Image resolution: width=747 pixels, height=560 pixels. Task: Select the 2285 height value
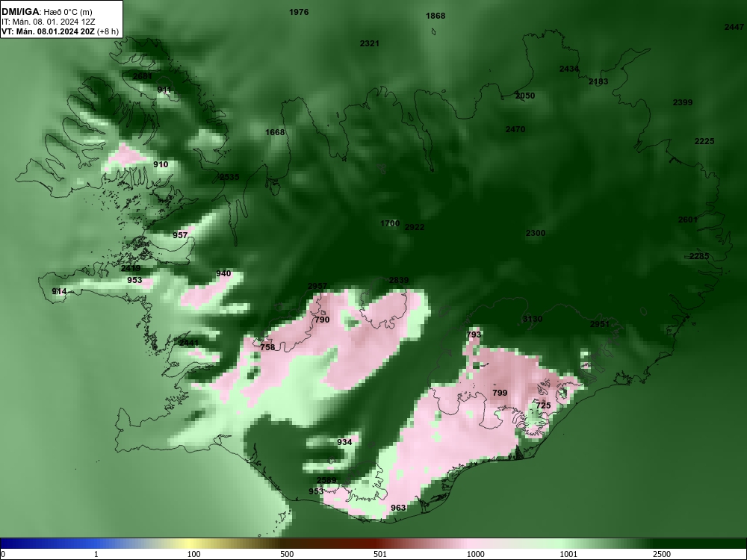point(699,256)
